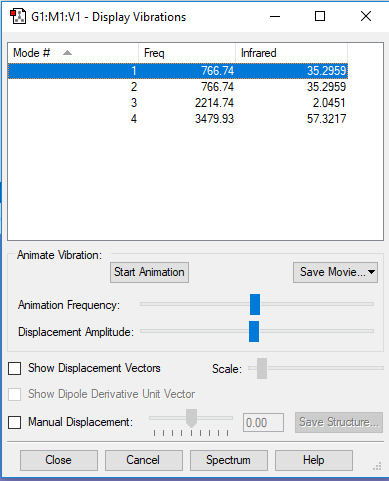
Task: Open the Save Movie dropdown arrow
Action: (371, 272)
